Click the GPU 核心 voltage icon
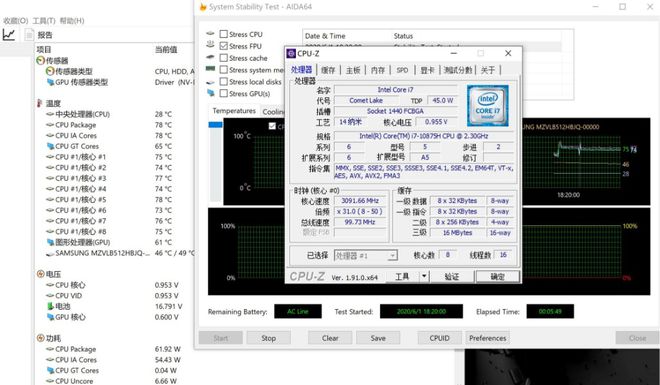Image resolution: width=660 pixels, height=385 pixels. [x=50, y=317]
